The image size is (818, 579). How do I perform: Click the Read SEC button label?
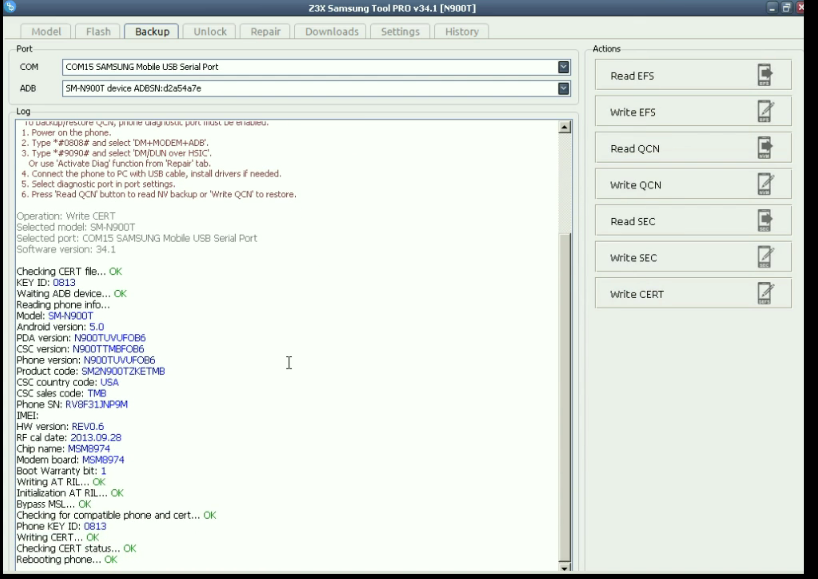(x=633, y=222)
